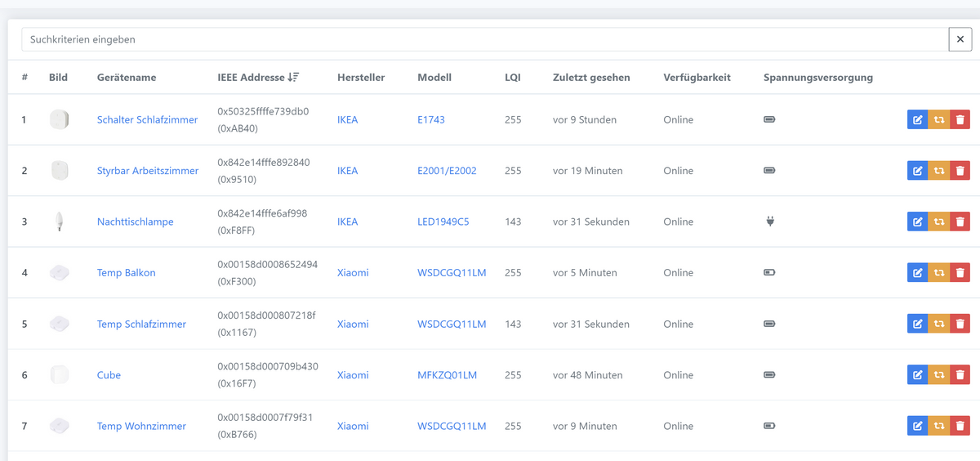Click the Temp Balkon sensor thumbnail
Image resolution: width=980 pixels, height=461 pixels.
(x=59, y=273)
